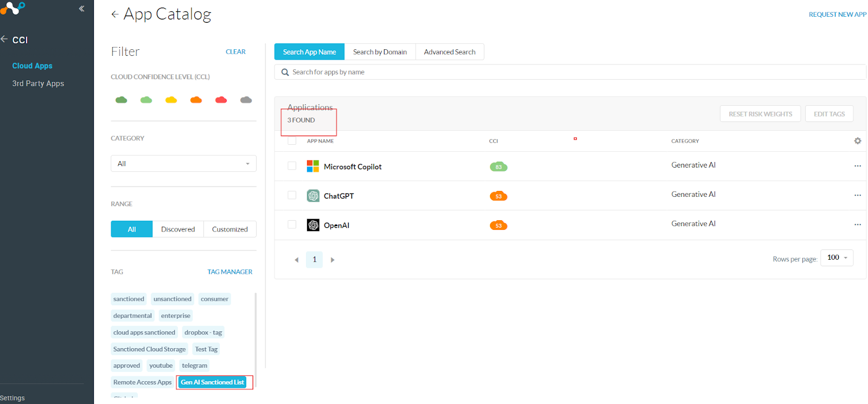The image size is (868, 404).
Task: Click the REQUEST NEW APP link
Action: (x=838, y=15)
